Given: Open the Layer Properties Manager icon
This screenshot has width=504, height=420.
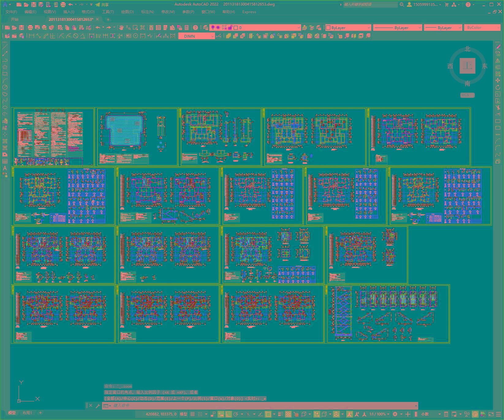Looking at the screenshot, I should [x=206, y=28].
